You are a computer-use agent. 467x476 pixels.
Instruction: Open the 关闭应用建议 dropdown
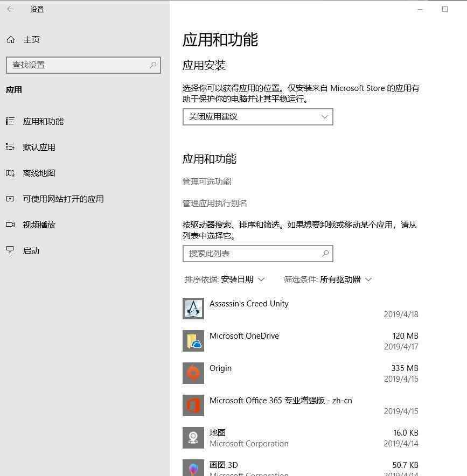pos(258,117)
